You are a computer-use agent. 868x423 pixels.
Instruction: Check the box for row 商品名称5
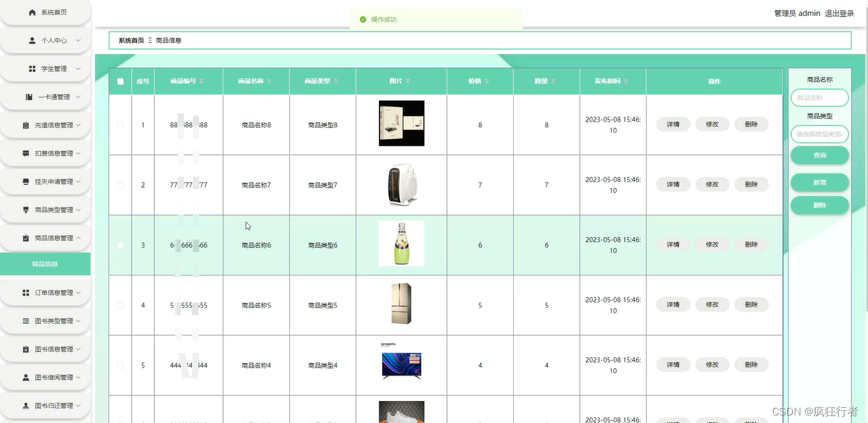(120, 305)
